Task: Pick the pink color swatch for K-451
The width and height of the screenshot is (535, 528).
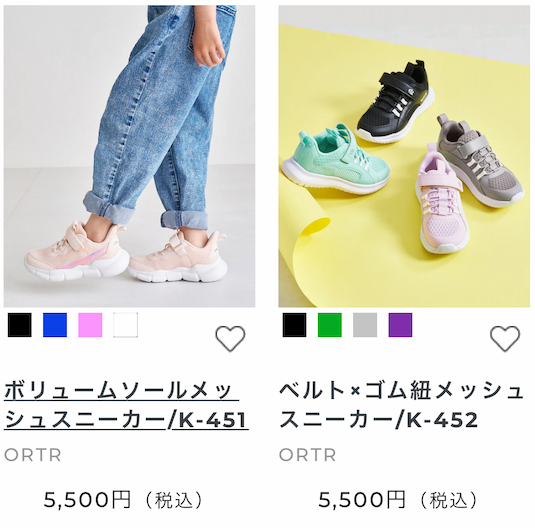Action: click(90, 325)
